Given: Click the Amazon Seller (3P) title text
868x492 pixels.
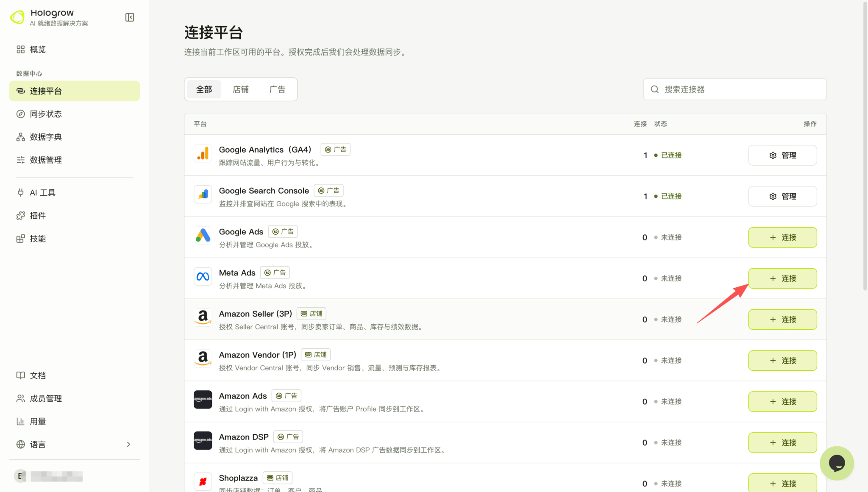Looking at the screenshot, I should point(256,314).
